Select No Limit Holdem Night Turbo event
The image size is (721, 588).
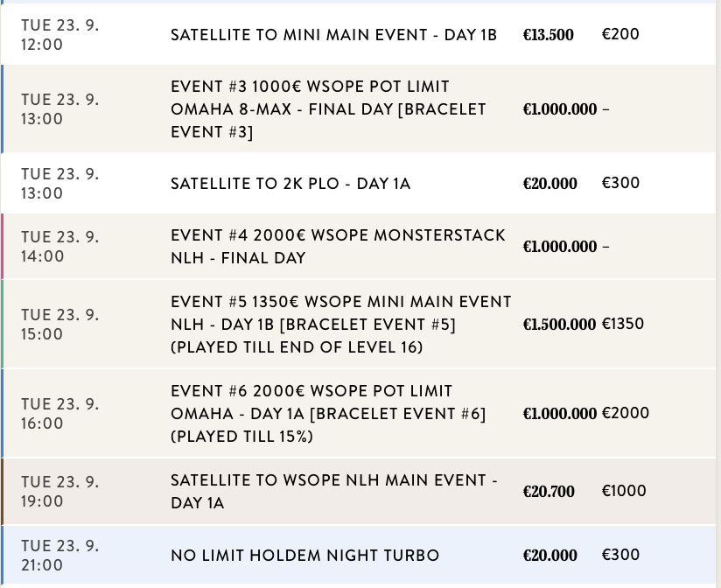(304, 556)
